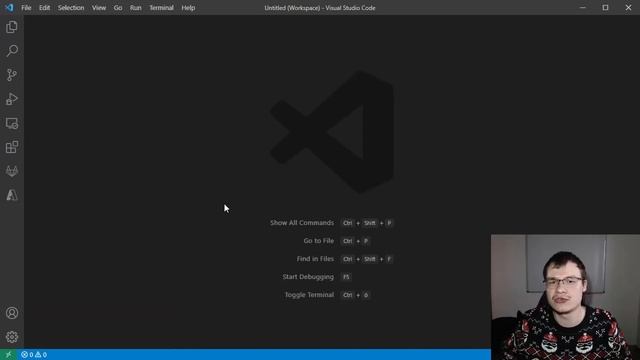Screen dimensions: 640x360
Task: Open the Search view icon
Action: (x=12, y=51)
